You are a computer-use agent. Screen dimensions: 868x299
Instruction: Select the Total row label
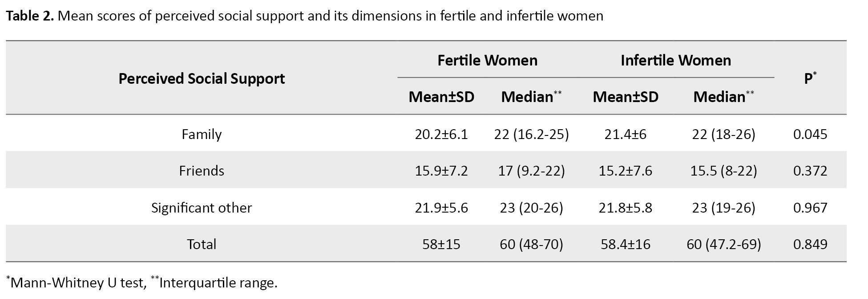(x=202, y=244)
